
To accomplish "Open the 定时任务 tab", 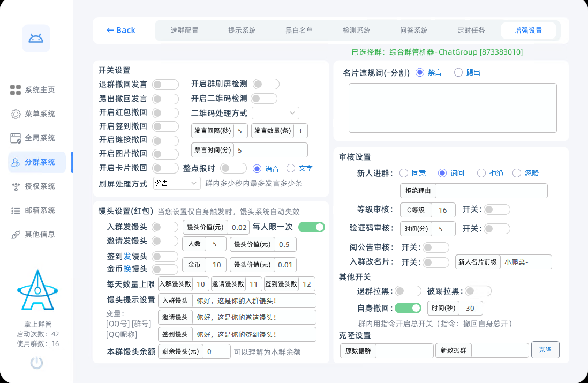I will point(472,31).
